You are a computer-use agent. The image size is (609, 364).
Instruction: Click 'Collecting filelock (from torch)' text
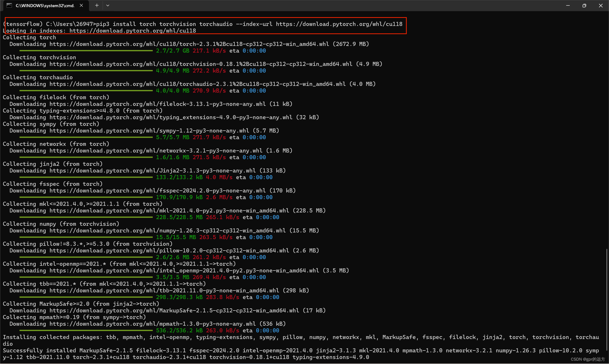56,97
